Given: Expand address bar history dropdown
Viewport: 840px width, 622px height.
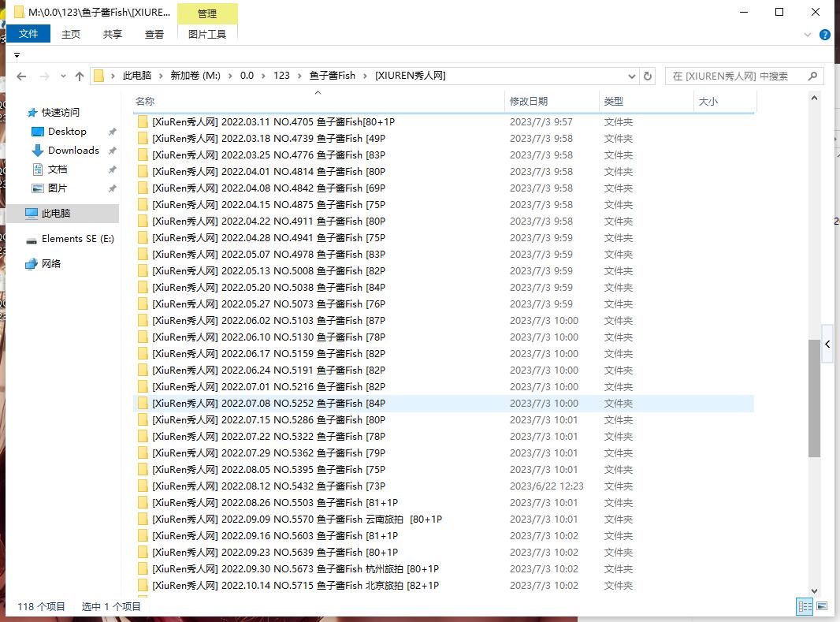Looking at the screenshot, I should pyautogui.click(x=632, y=76).
